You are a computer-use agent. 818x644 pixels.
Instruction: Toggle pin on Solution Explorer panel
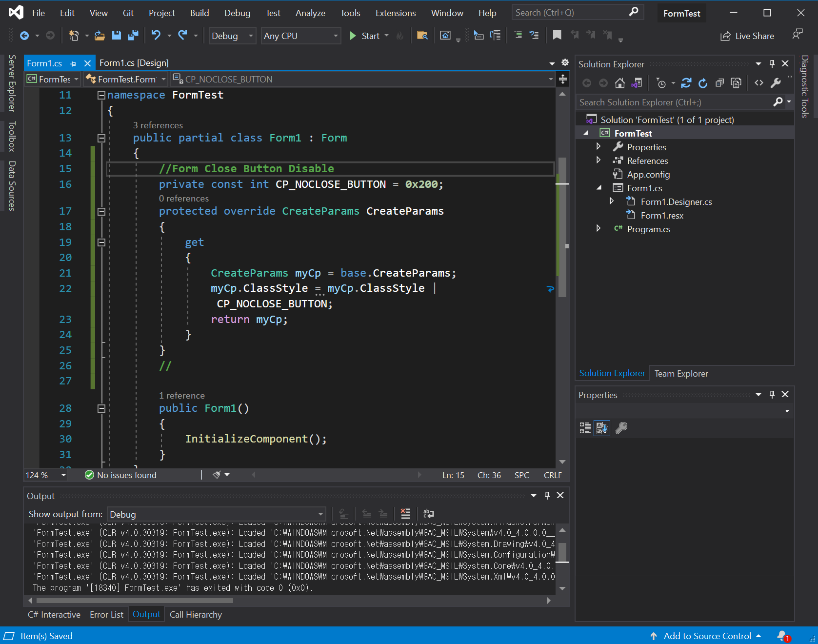click(x=772, y=64)
